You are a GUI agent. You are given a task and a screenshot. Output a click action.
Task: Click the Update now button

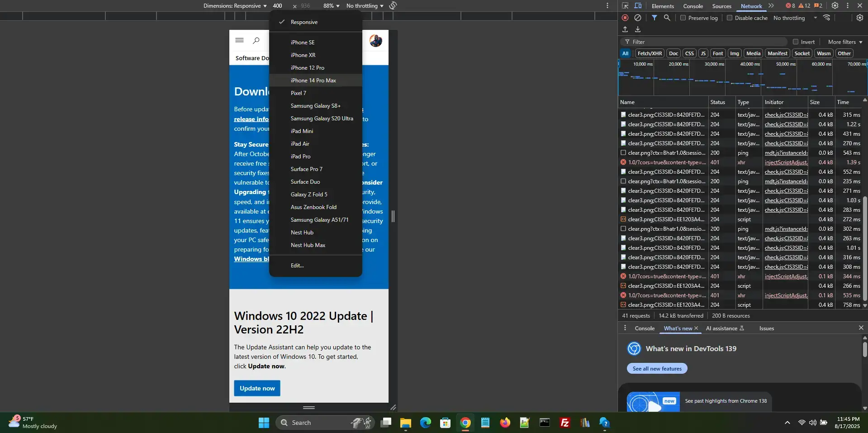coord(257,388)
